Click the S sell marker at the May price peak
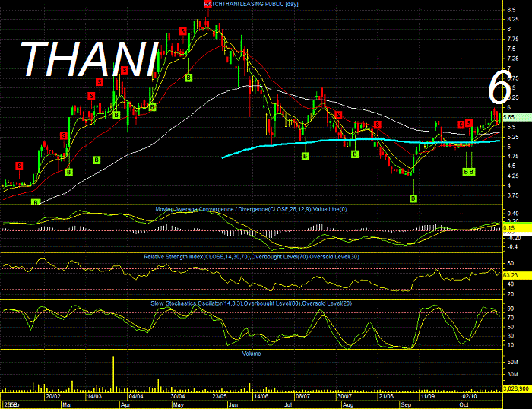The width and height of the screenshot is (532, 409). point(207,5)
